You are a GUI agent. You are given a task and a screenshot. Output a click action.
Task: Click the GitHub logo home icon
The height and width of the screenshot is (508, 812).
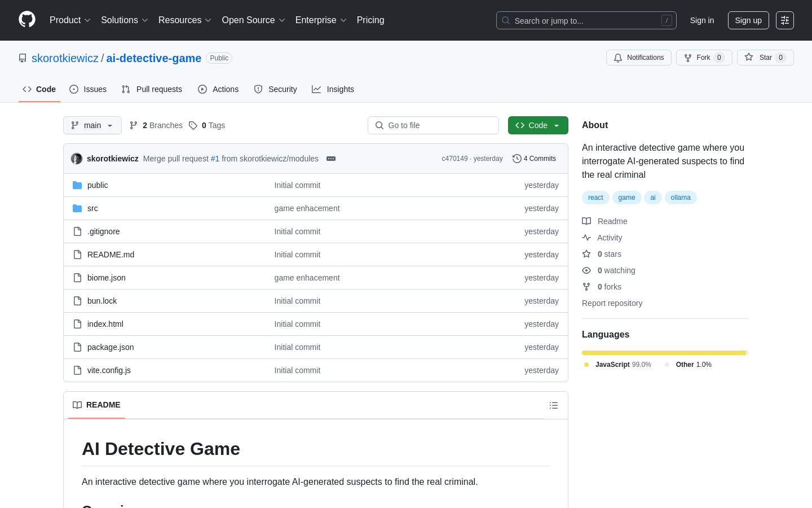pos(27,20)
